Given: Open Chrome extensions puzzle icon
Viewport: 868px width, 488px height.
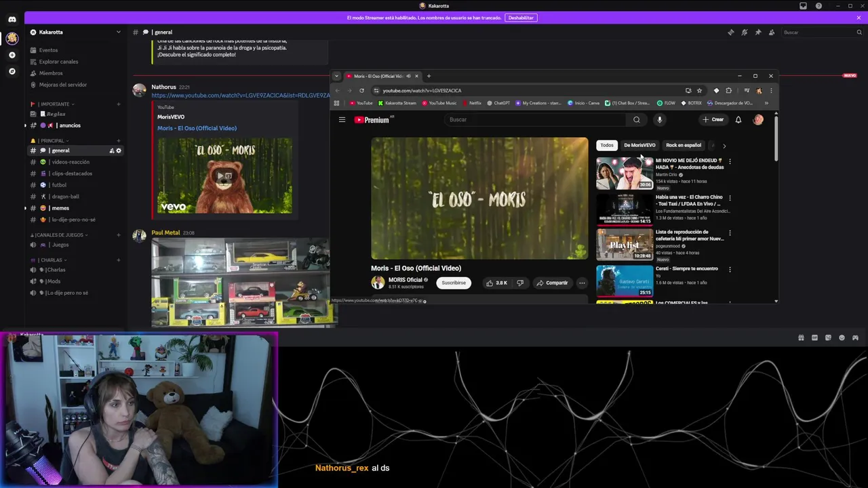Looking at the screenshot, I should (729, 90).
